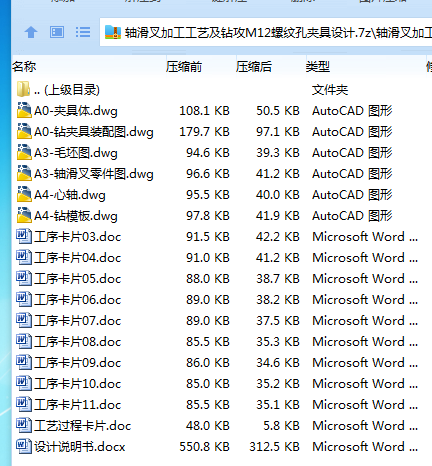Click the file name A4-钻模板.dwg

pos(76,216)
